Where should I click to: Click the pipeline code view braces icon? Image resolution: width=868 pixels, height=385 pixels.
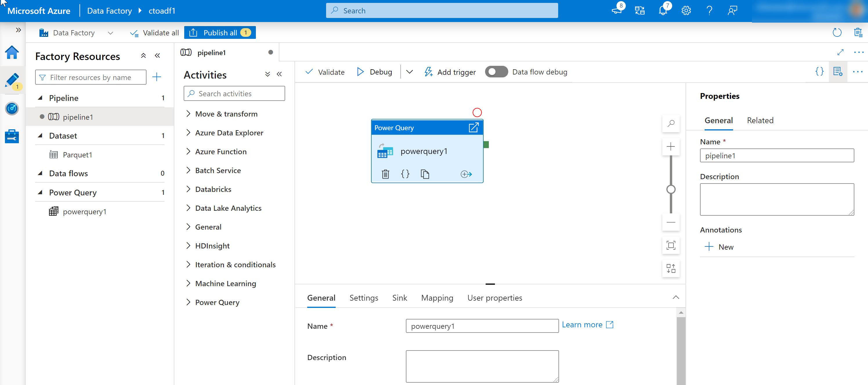click(x=819, y=72)
